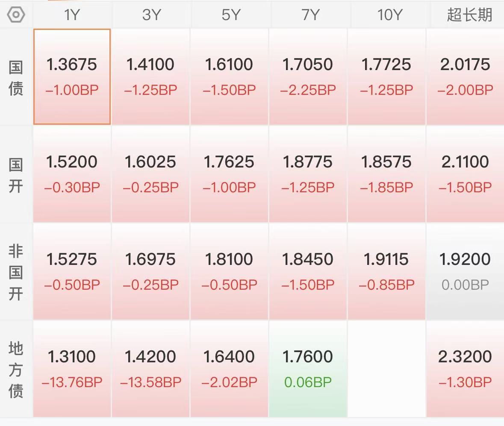Image resolution: width=504 pixels, height=426 pixels.
Task: Select the 1Y column header
Action: [x=72, y=15]
